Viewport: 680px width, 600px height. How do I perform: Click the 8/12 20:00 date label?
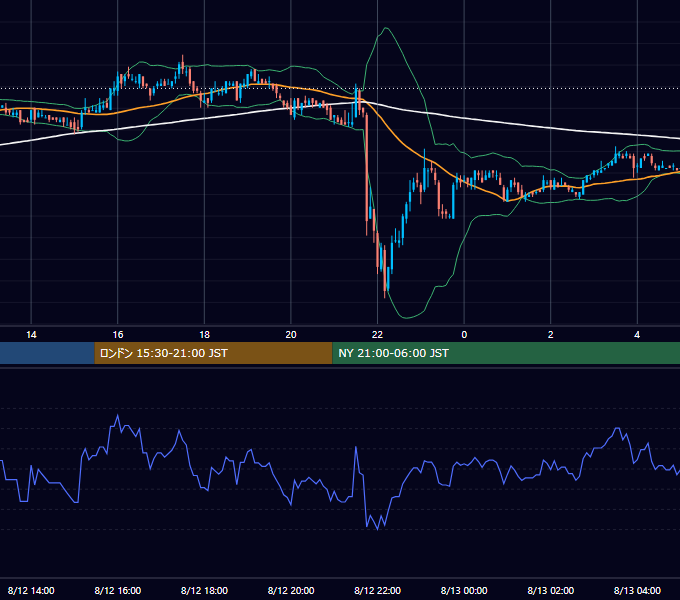[291, 590]
